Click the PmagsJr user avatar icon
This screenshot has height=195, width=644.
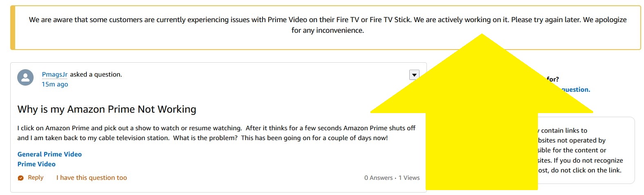(25, 77)
